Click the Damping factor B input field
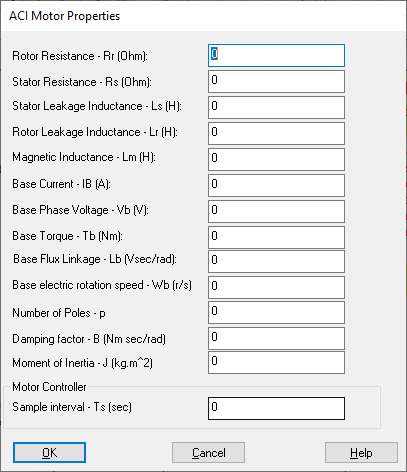The width and height of the screenshot is (407, 472). click(276, 338)
